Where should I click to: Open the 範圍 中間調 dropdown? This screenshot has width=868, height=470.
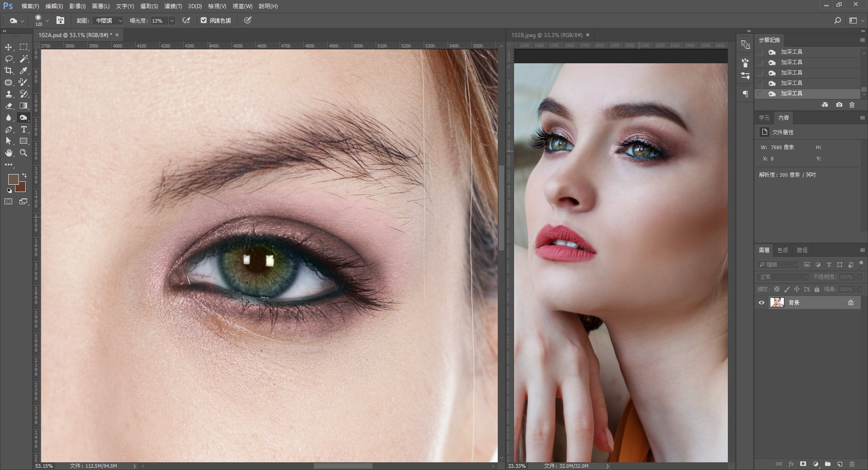pyautogui.click(x=108, y=21)
